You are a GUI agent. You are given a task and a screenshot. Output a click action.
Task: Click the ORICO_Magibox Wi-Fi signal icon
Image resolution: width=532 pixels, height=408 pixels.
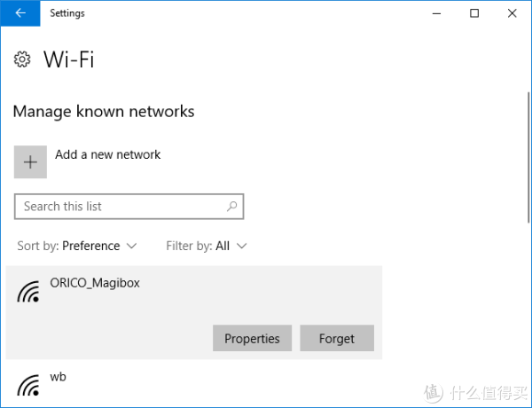tap(28, 291)
